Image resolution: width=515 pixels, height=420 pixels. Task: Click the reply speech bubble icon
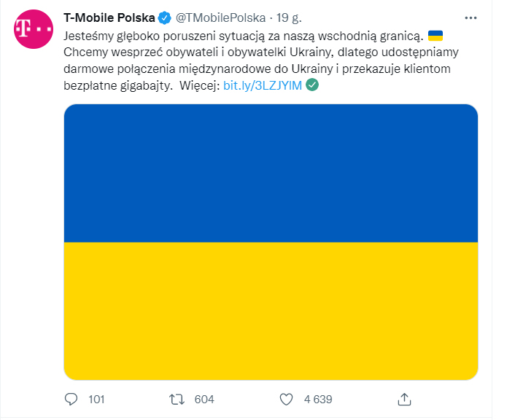pyautogui.click(x=71, y=399)
